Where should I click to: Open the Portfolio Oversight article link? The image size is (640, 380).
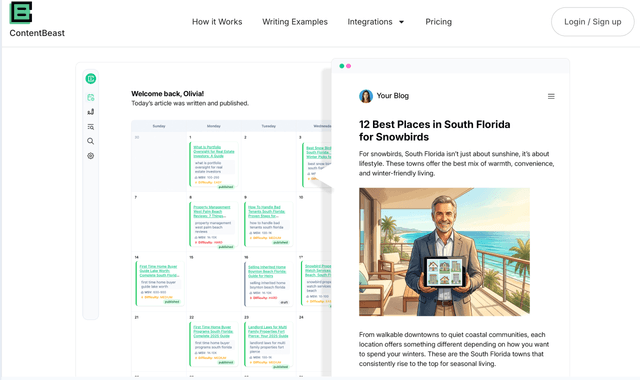point(213,151)
